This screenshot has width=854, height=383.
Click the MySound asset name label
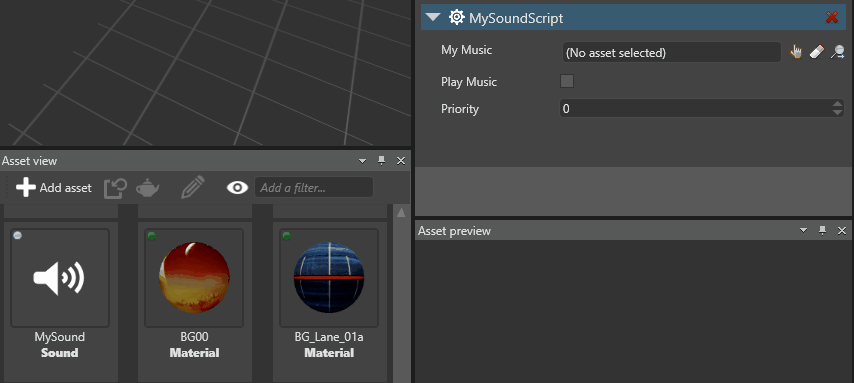(x=60, y=337)
